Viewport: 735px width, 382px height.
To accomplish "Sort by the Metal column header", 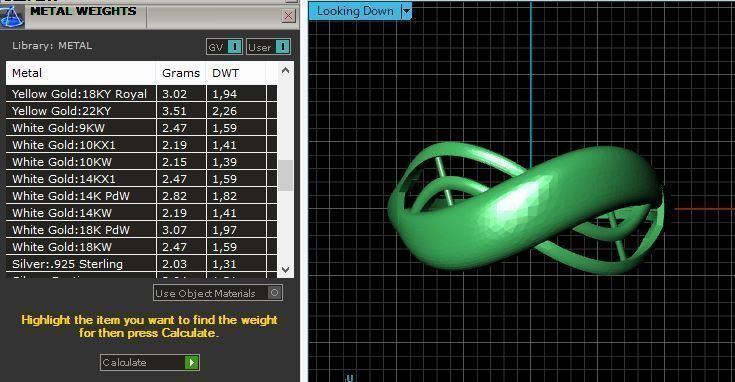I will tap(81, 73).
